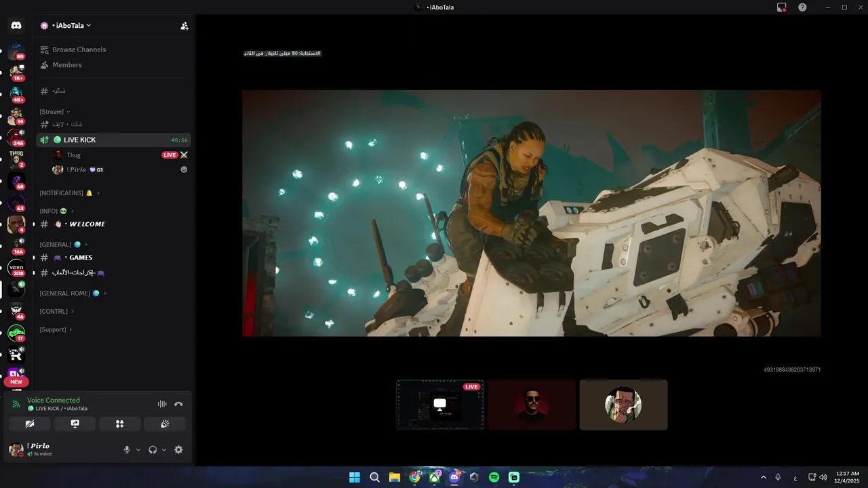Open the VEXO server with 308 badge
868x488 pixels.
16,268
